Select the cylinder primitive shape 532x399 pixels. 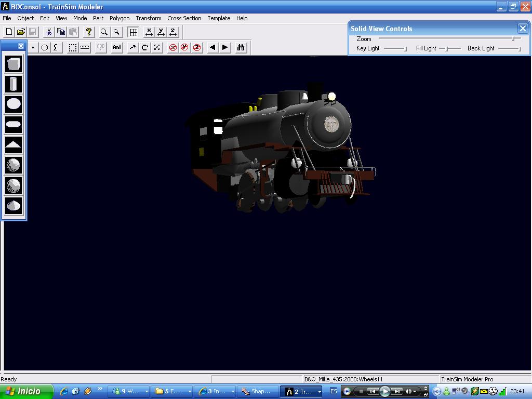click(x=14, y=84)
